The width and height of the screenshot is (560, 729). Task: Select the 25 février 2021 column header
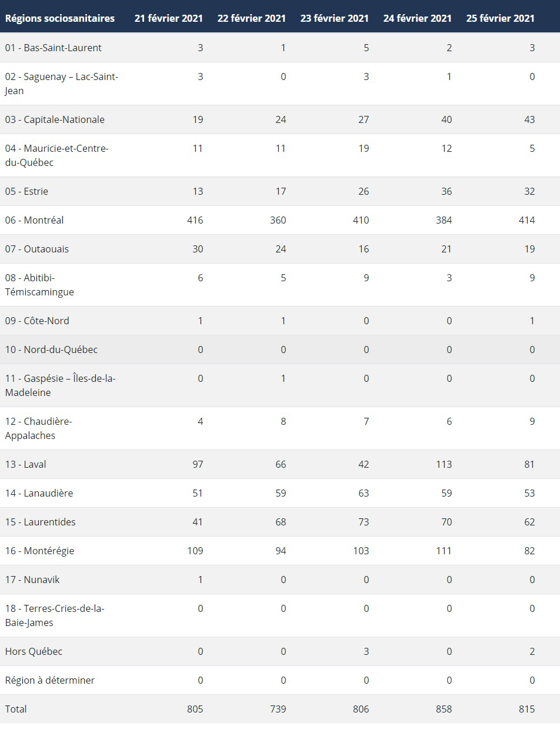501,18
